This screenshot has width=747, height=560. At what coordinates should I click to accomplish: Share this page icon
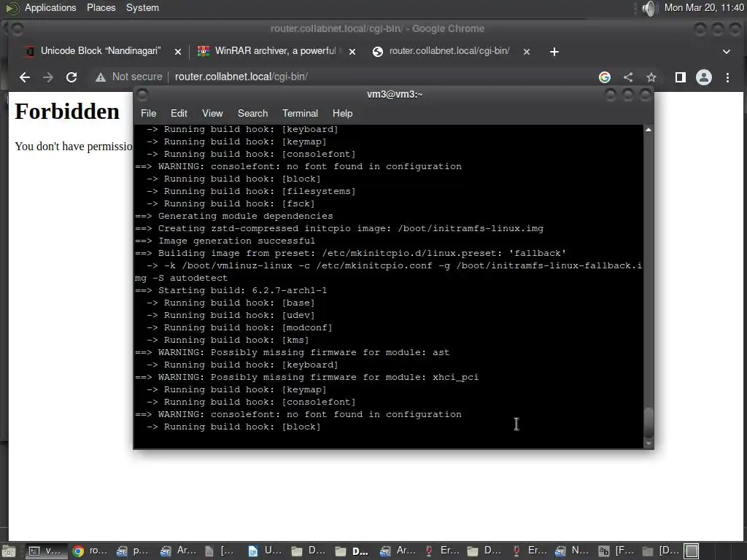(x=628, y=77)
